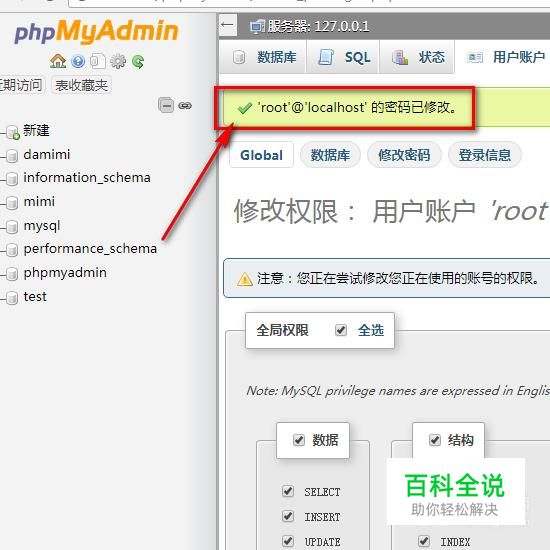Image resolution: width=550 pixels, height=550 pixels.
Task: Click the new database icon beside 新建
Action: pos(13,132)
